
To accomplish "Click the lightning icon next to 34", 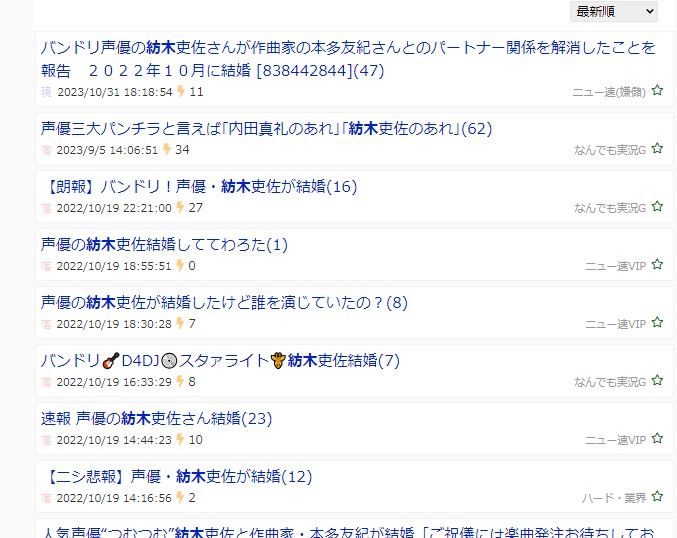I will tap(166, 149).
